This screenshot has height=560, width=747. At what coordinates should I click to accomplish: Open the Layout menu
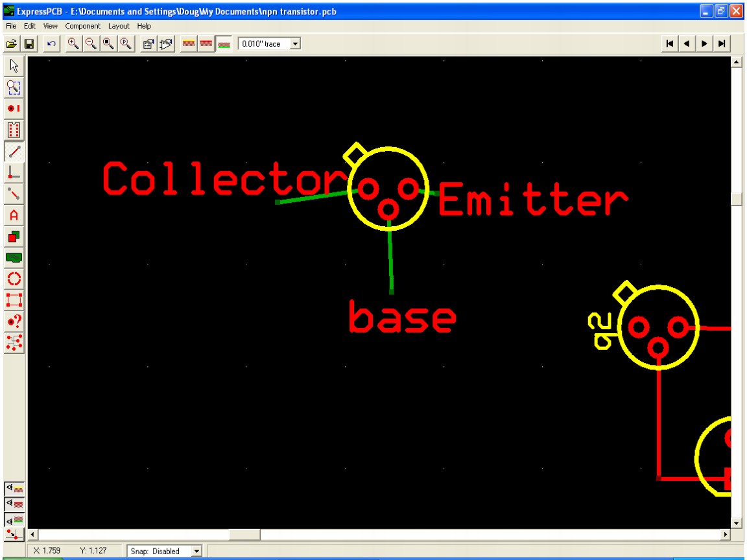(119, 26)
